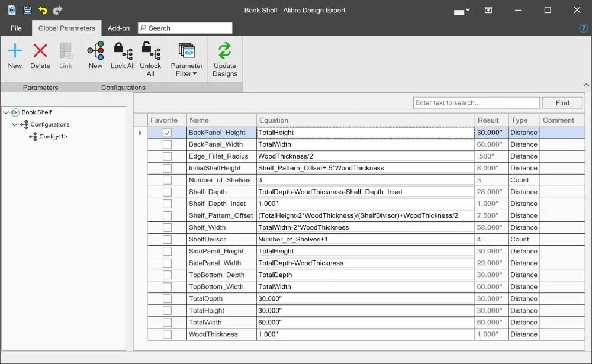Click the Book Shelf root node in tree

point(37,112)
